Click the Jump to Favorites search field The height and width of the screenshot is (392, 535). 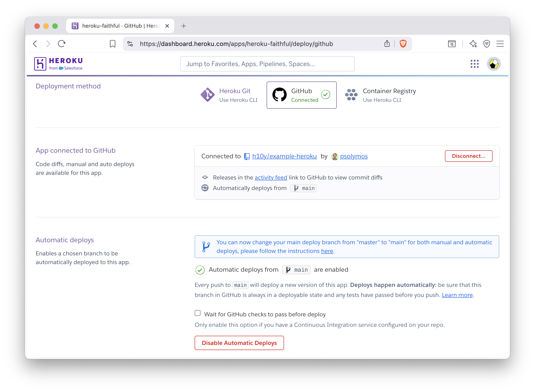[x=267, y=64]
